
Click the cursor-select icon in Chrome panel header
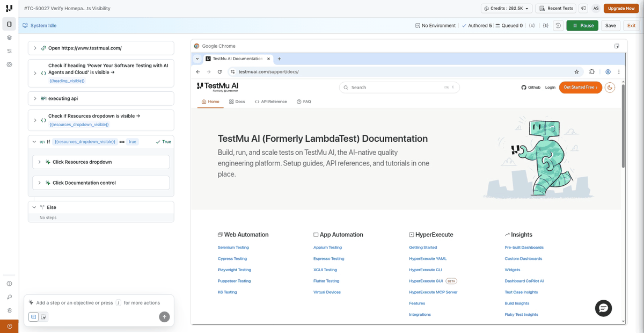(x=617, y=46)
